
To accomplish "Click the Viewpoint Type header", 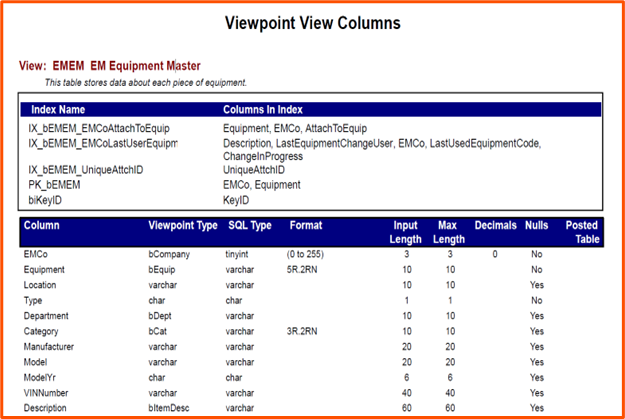I will (x=183, y=225).
